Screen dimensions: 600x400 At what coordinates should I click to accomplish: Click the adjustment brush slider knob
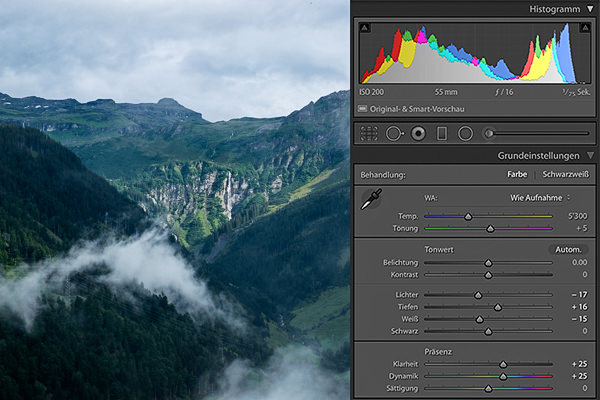[489, 134]
